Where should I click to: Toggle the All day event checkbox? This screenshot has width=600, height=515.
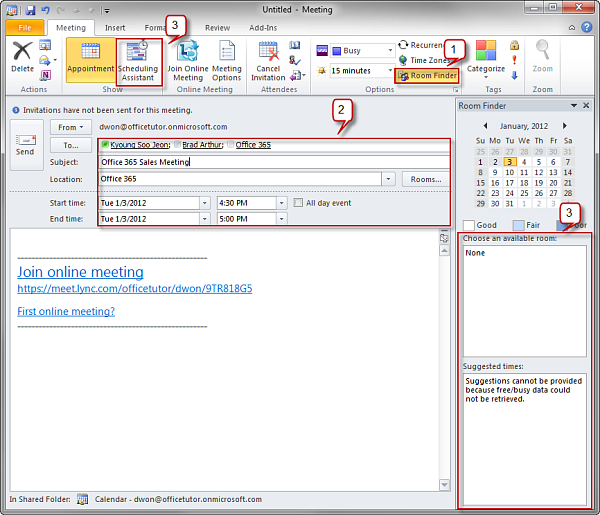pyautogui.click(x=298, y=202)
